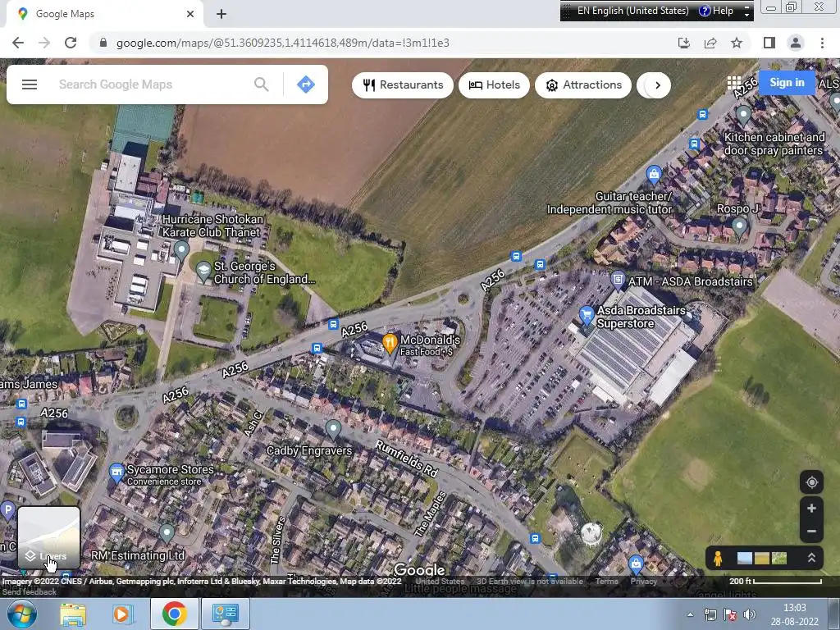The width and height of the screenshot is (840, 630).
Task: Select the RM Estimating Ltd pin
Action: pos(167,533)
